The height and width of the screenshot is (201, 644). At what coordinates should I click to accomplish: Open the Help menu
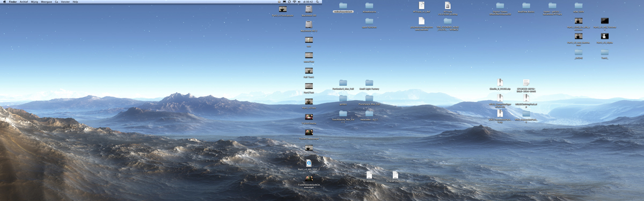75,2
